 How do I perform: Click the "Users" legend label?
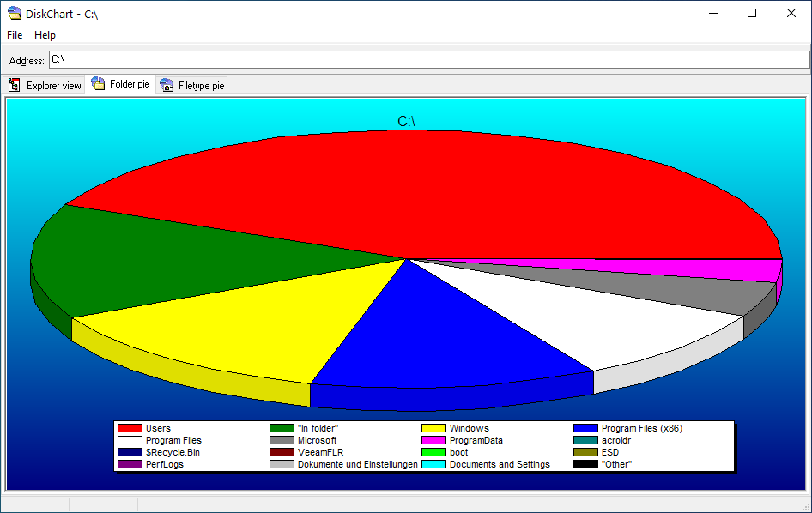coord(158,428)
